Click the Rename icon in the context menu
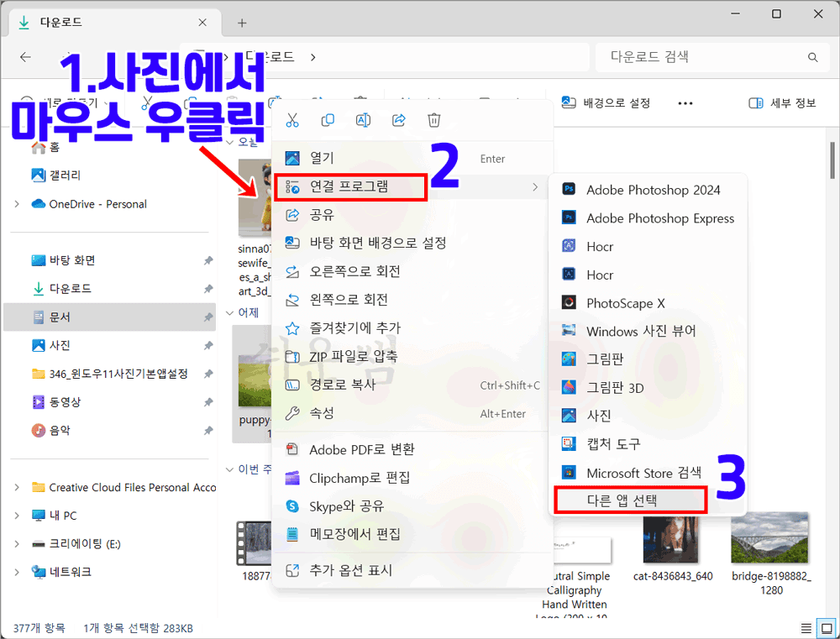The height and width of the screenshot is (639, 840). pyautogui.click(x=363, y=120)
